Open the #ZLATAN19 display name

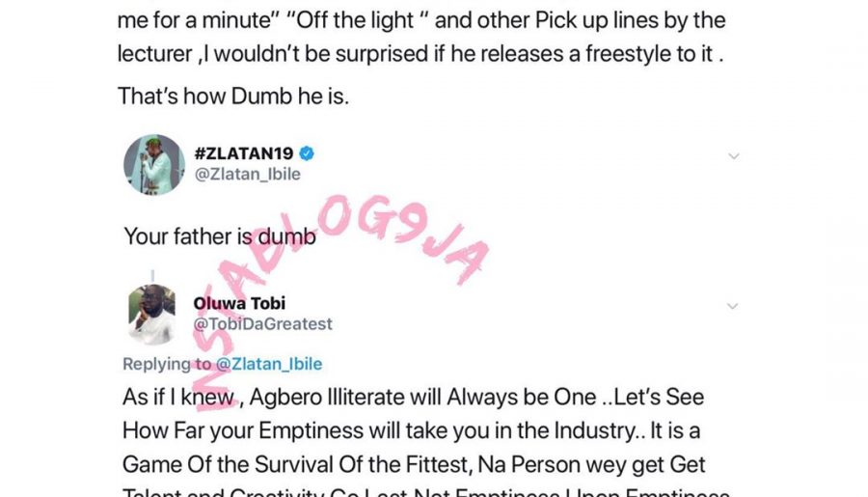[x=244, y=153]
